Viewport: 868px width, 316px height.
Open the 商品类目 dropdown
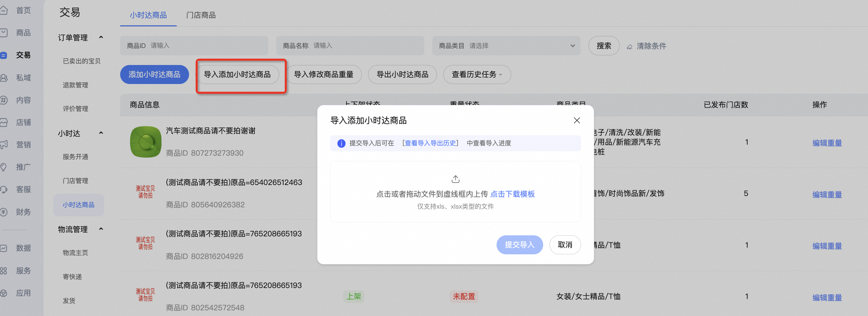coord(506,46)
